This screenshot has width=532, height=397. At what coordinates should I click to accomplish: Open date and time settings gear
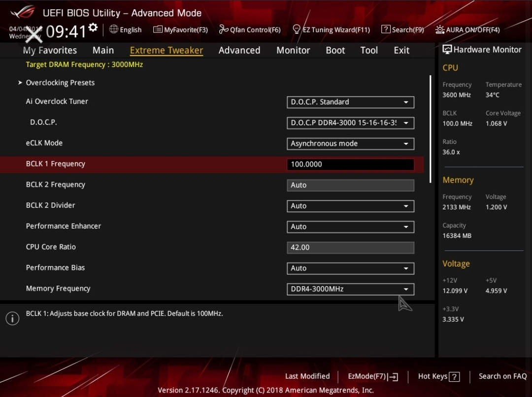93,28
